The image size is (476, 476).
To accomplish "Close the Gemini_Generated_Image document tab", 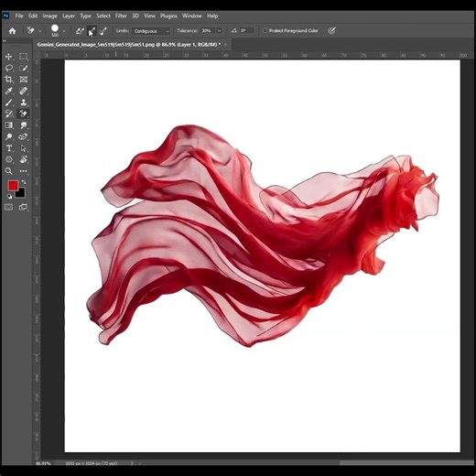I will pos(226,45).
